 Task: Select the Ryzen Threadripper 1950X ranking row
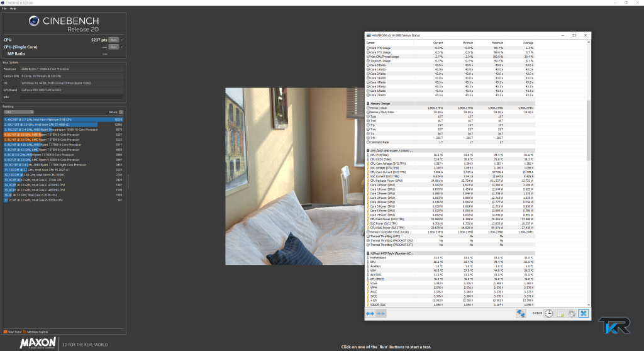tap(64, 130)
